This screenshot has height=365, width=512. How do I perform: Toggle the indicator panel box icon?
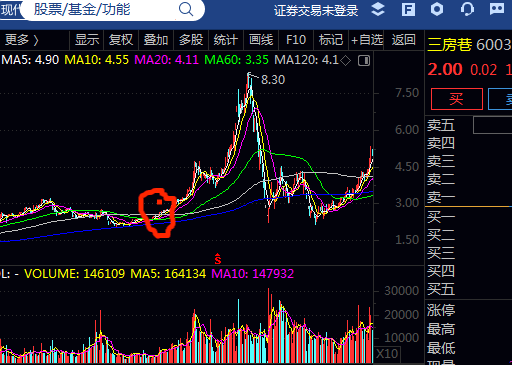(364, 61)
